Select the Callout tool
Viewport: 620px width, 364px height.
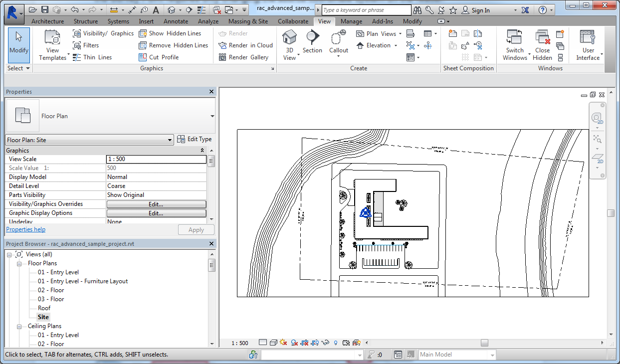(x=339, y=44)
